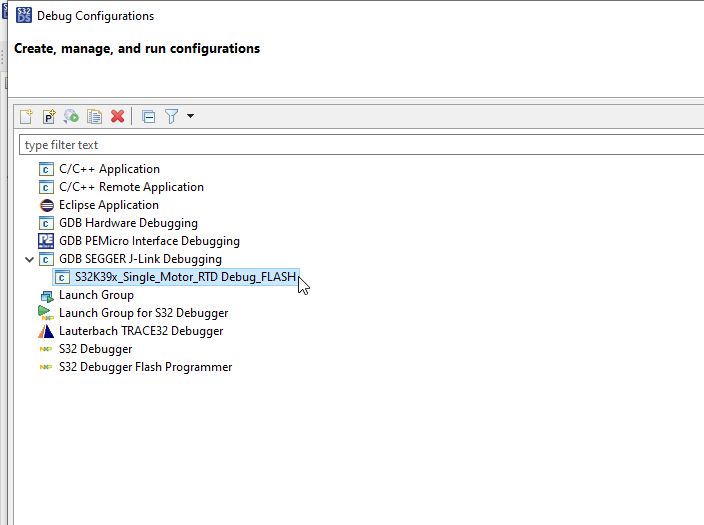Delete selected configuration with red X
The image size is (704, 525).
[117, 116]
